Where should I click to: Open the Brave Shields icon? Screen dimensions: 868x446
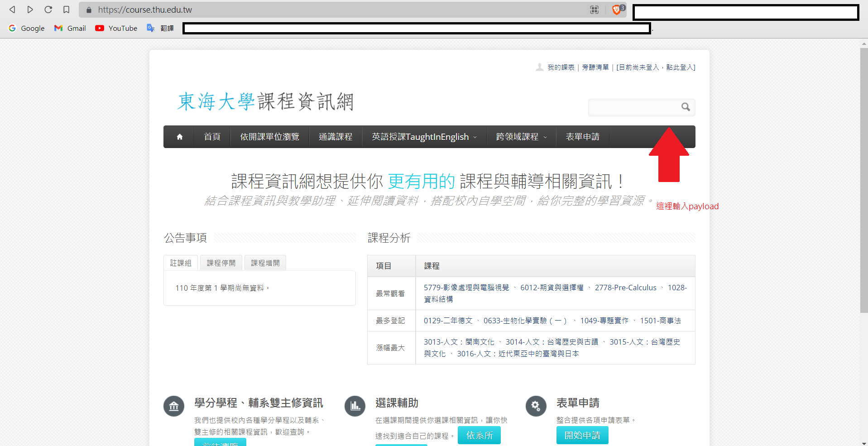617,10
